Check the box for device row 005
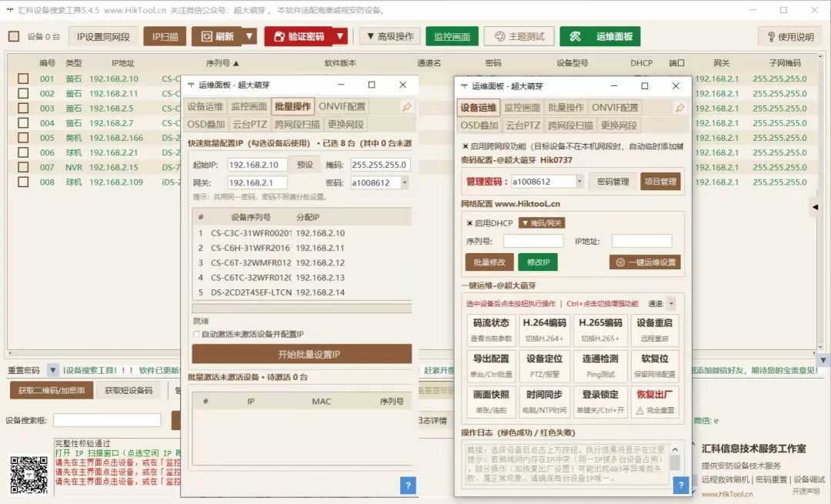The image size is (831, 504). [23, 138]
